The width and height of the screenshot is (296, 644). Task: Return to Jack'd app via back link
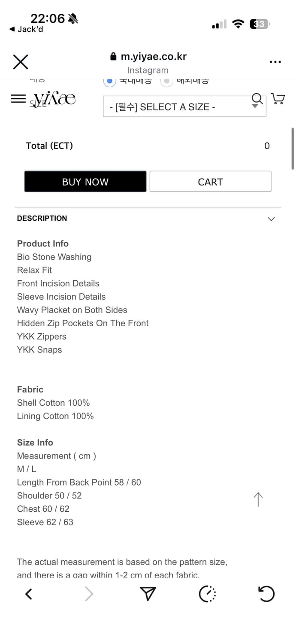coord(27,29)
